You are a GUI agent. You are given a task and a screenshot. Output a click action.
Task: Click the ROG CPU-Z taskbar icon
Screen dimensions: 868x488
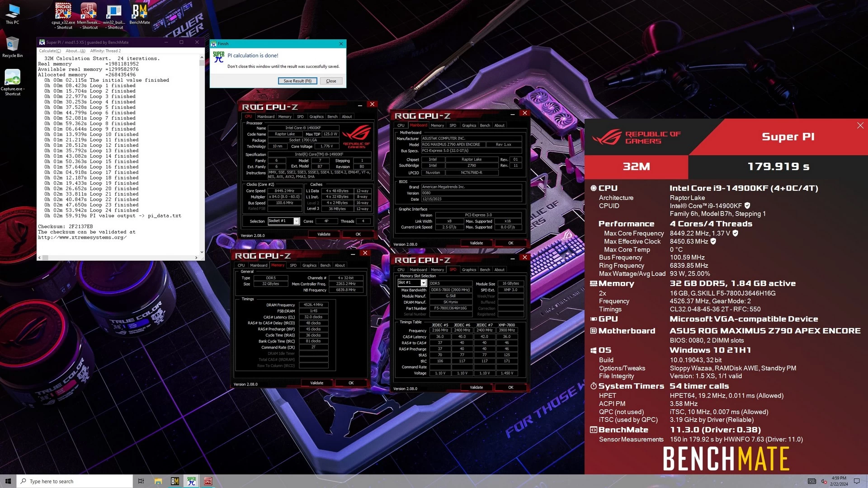pyautogui.click(x=208, y=481)
